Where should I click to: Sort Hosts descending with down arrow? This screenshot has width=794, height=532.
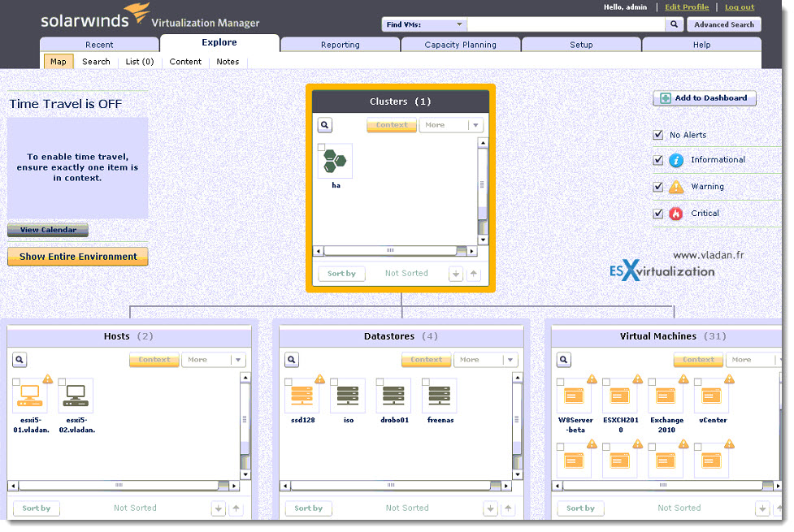(x=219, y=508)
